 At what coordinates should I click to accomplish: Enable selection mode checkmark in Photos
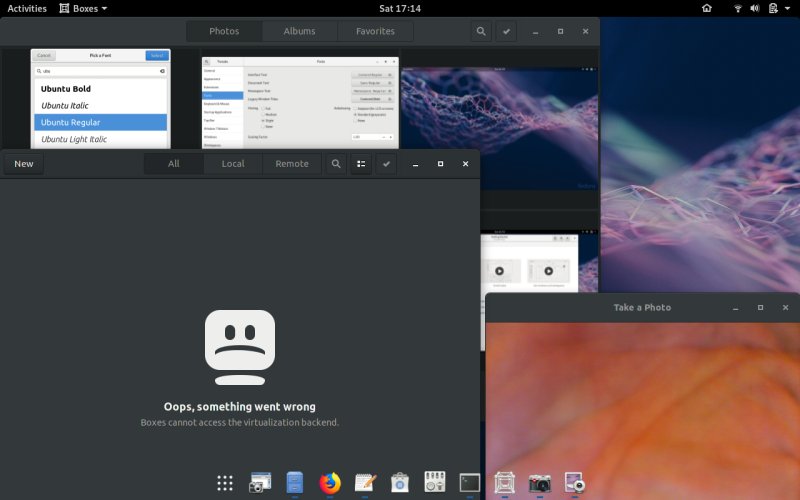[508, 31]
